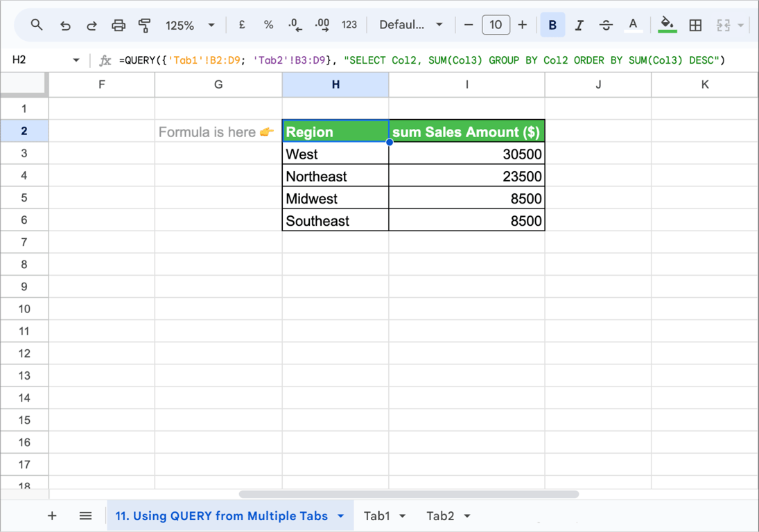This screenshot has width=759, height=532.
Task: Increase decimal places
Action: pyautogui.click(x=322, y=25)
